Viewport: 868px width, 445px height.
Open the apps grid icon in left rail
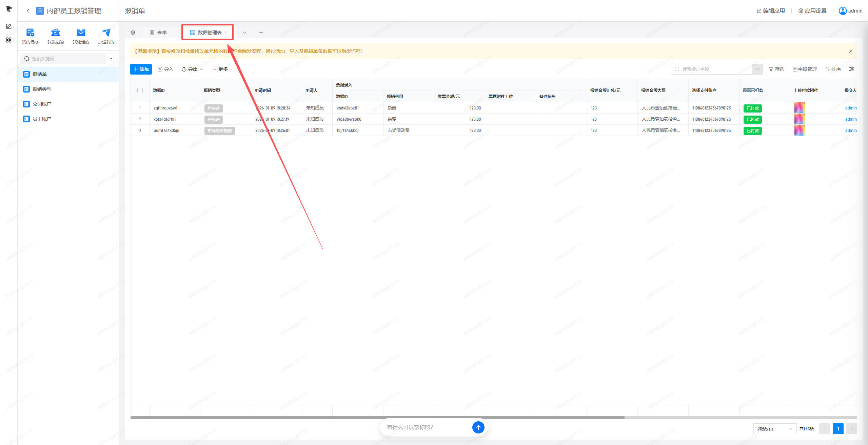pyautogui.click(x=9, y=40)
